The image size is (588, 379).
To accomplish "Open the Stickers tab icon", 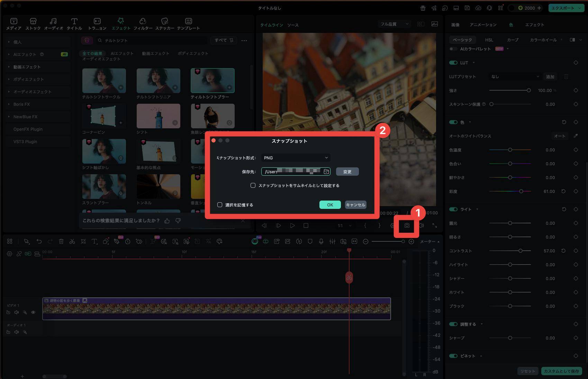I will [x=165, y=21].
